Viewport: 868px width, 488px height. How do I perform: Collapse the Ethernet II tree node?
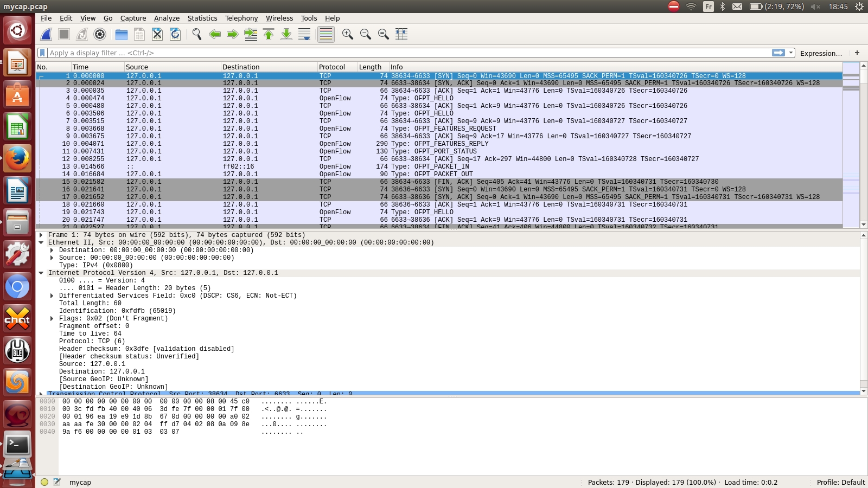tap(41, 242)
